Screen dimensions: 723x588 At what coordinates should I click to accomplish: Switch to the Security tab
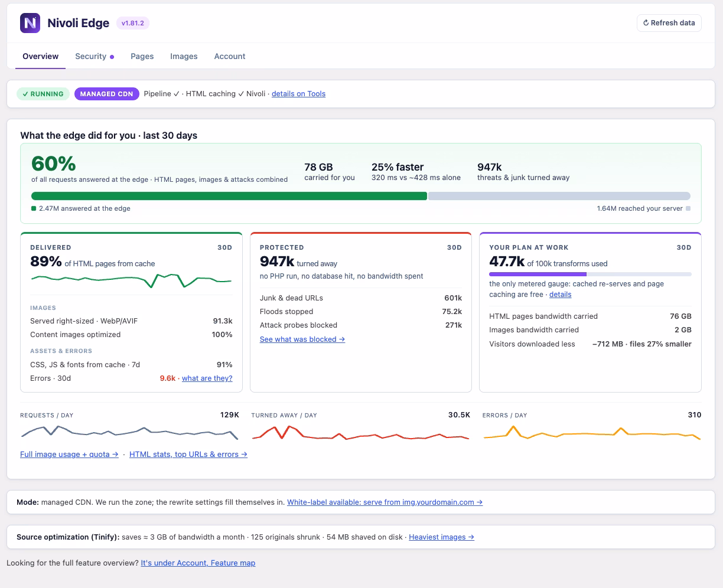point(95,57)
